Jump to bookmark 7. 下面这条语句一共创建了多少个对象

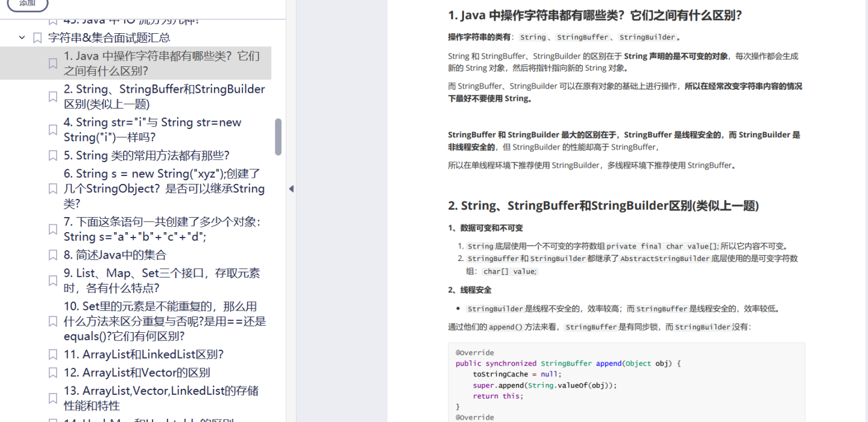click(x=162, y=229)
